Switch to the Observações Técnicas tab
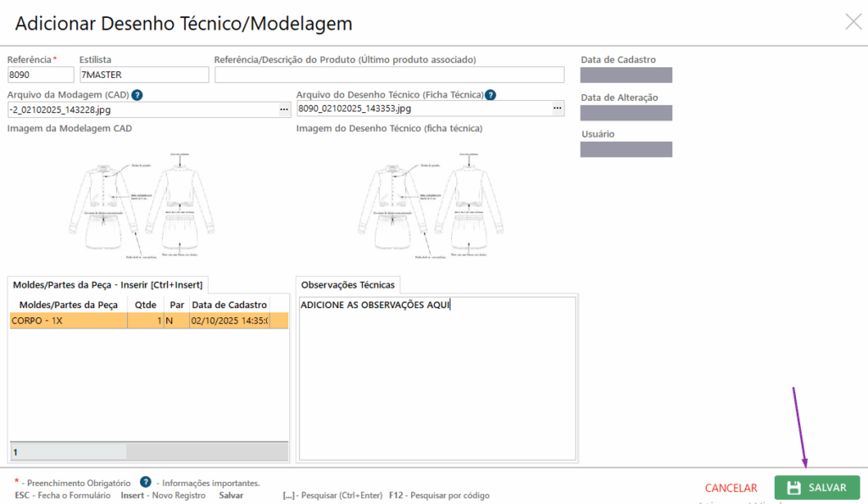 pos(348,285)
